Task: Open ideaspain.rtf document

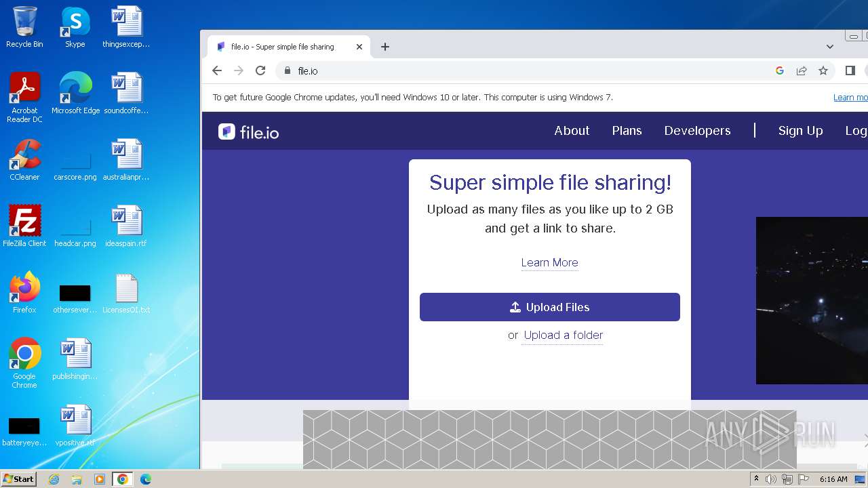Action: pos(126,226)
